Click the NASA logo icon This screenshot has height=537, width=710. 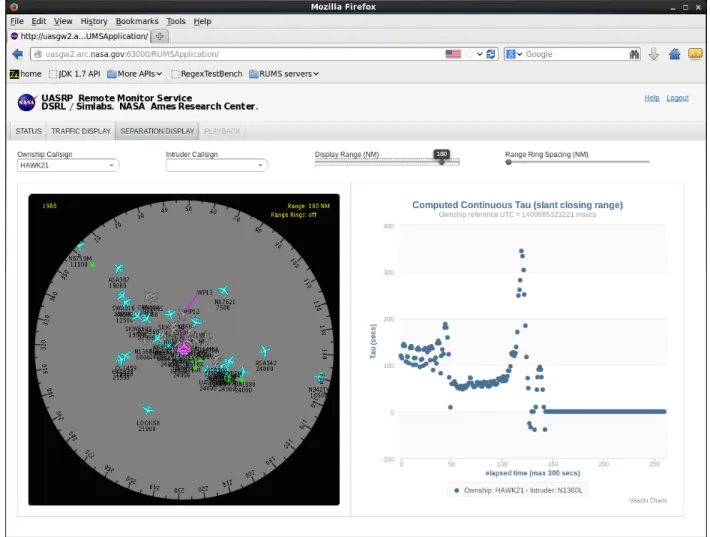[x=27, y=102]
